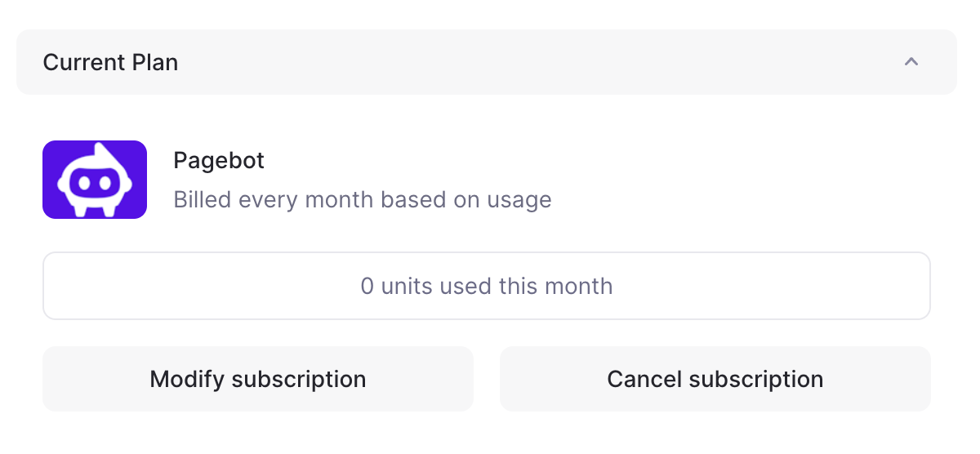Click the Current Plan header label
The image size is (980, 454).
[x=110, y=62]
